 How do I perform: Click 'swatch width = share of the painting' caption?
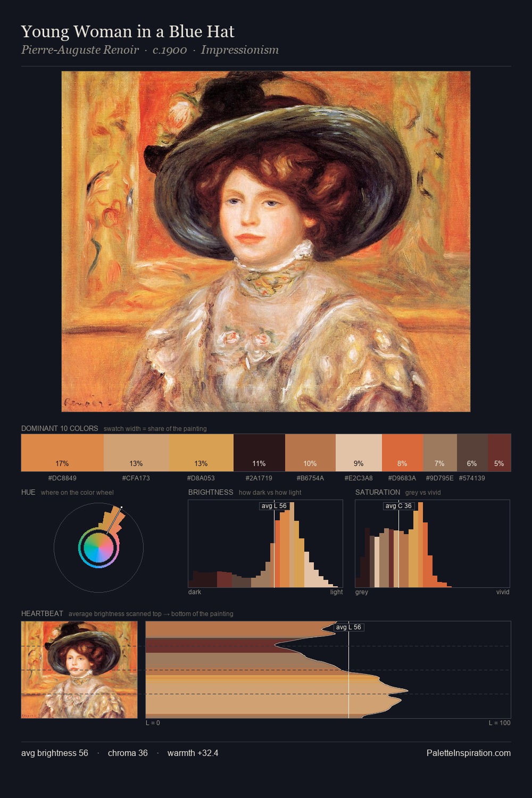tap(155, 429)
